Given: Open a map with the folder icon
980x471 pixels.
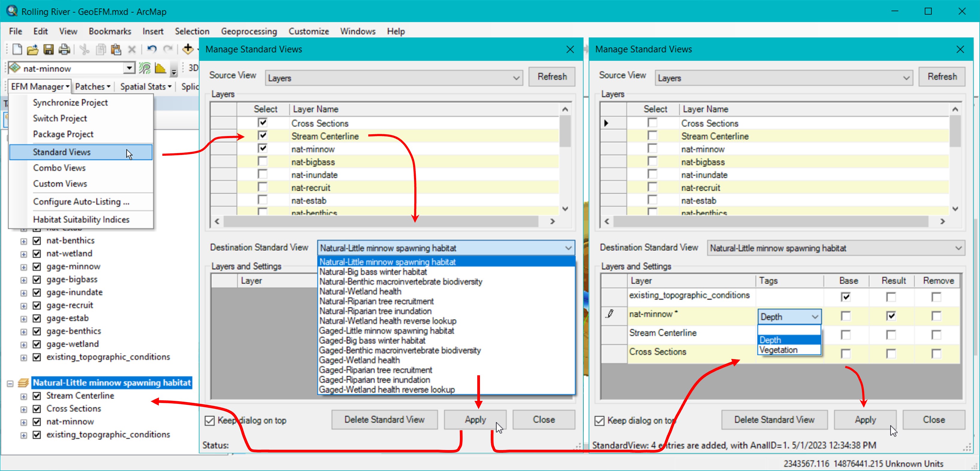Looking at the screenshot, I should pyautogui.click(x=33, y=49).
